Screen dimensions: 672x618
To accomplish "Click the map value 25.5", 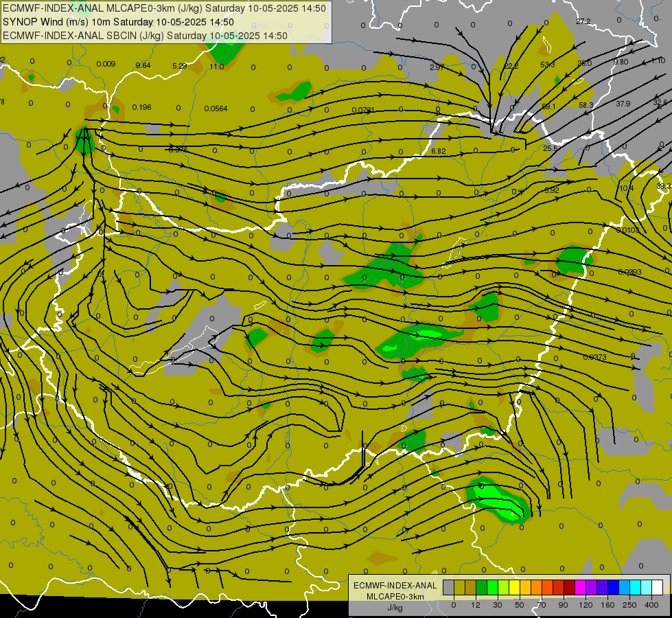I will tap(551, 148).
